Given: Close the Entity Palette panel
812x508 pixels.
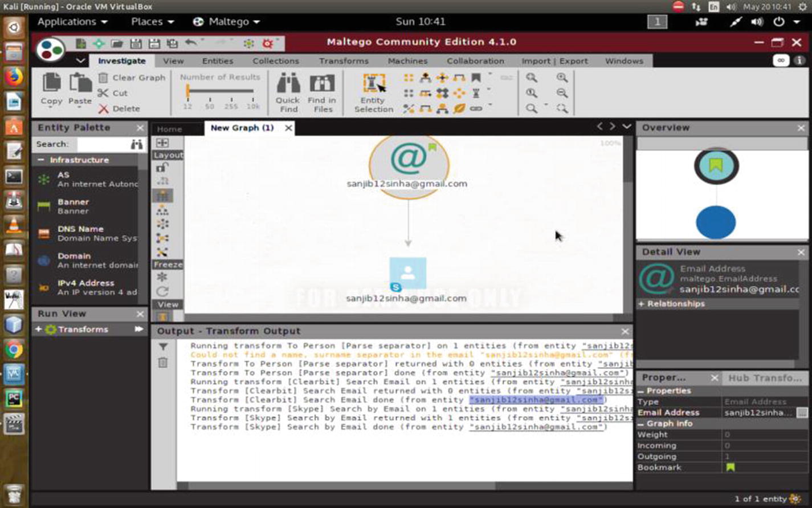Looking at the screenshot, I should [x=140, y=128].
